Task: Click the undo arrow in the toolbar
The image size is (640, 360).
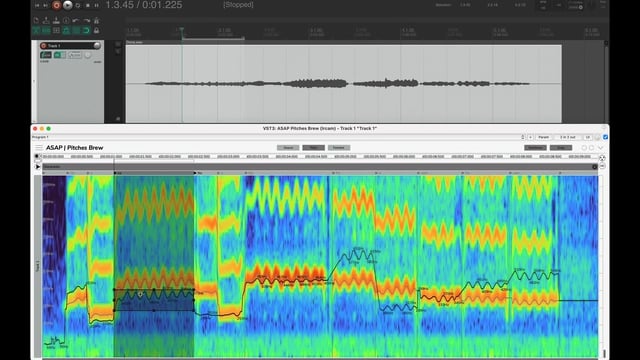Action: coord(76,20)
